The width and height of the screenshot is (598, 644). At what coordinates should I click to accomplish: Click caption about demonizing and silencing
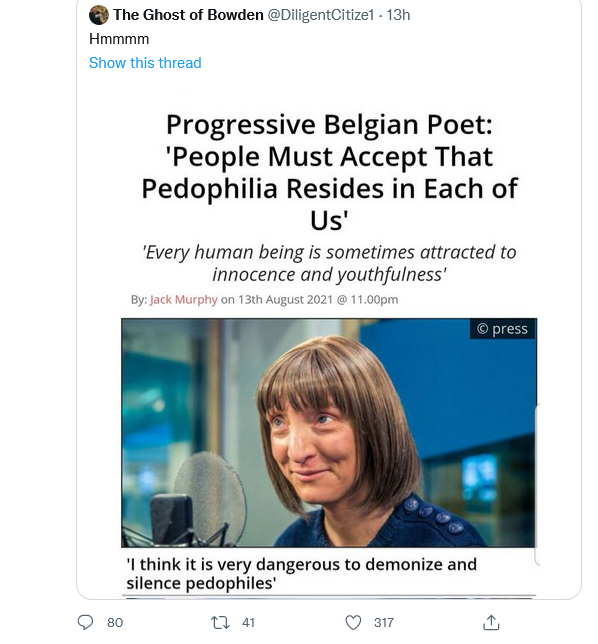point(301,573)
